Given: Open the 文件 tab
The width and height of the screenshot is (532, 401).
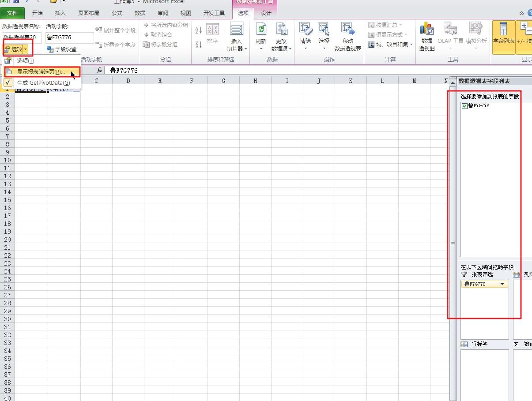Looking at the screenshot, I should [x=12, y=13].
